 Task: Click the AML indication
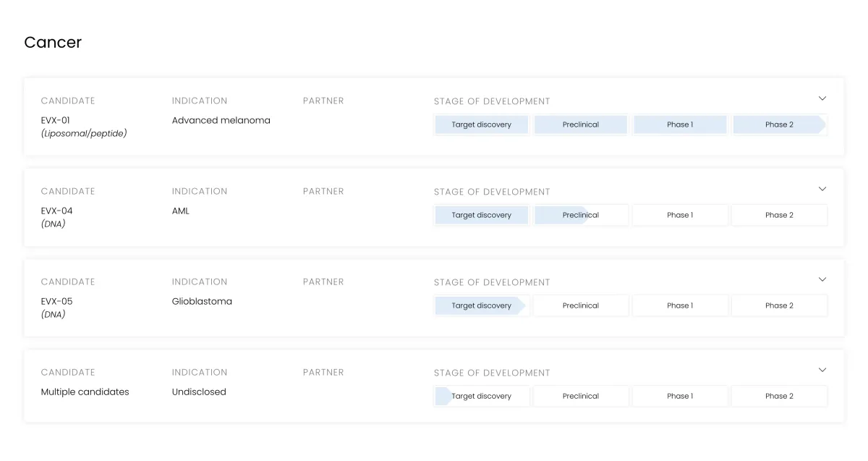[x=181, y=211]
